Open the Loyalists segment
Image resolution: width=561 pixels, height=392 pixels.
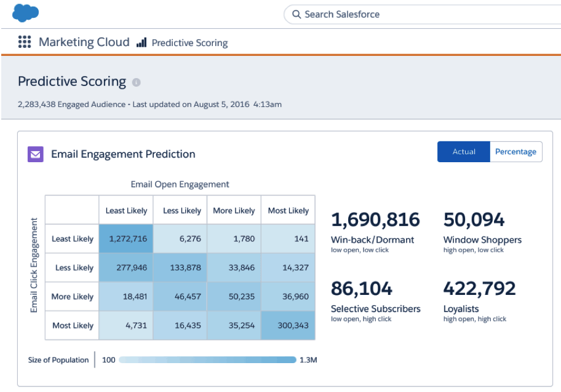click(x=461, y=308)
